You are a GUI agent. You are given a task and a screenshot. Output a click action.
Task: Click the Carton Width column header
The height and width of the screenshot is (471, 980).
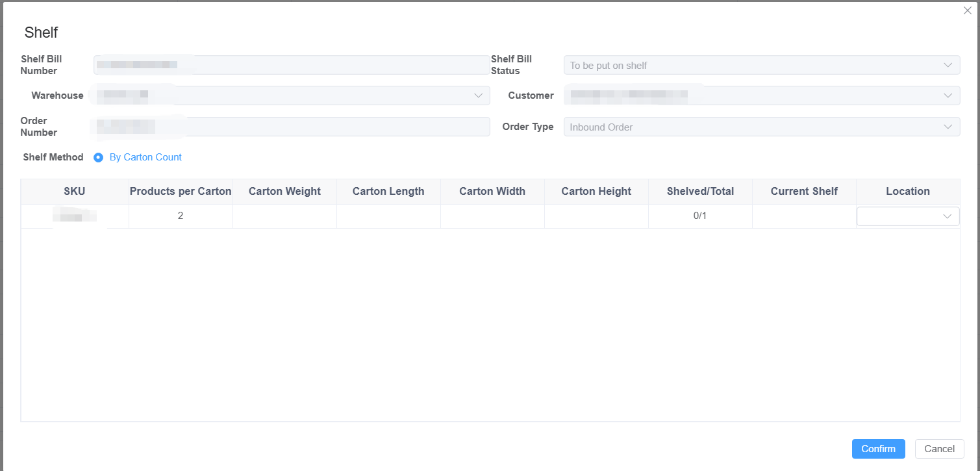click(x=492, y=192)
